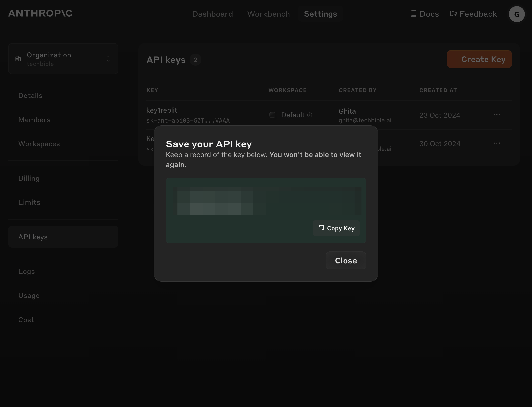Click the info icon next to Default workspace
The width and height of the screenshot is (532, 407).
click(310, 115)
